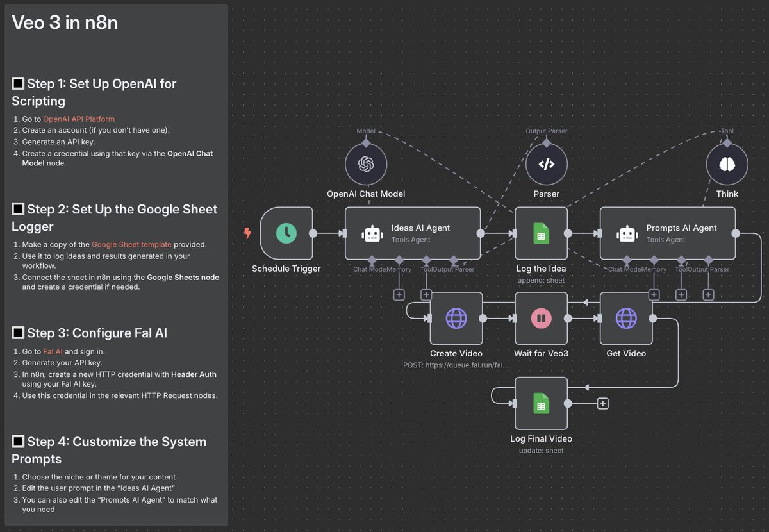Select Step 4: Customize System Prompts heading
The image size is (769, 532).
(109, 450)
